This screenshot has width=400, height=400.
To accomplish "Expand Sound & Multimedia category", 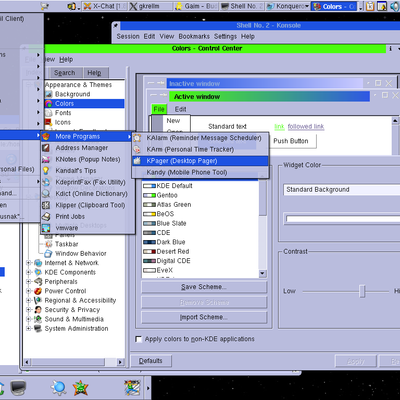I will point(29,319).
